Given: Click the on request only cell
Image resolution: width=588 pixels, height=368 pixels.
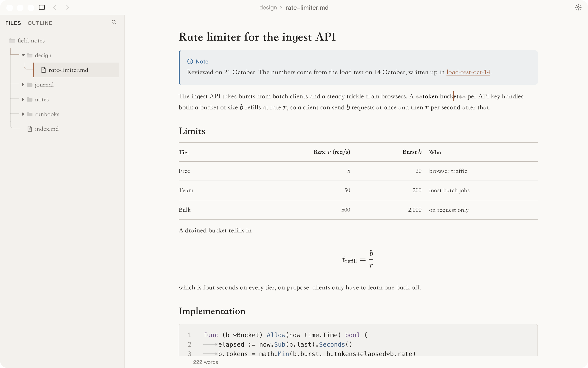Looking at the screenshot, I should [x=449, y=210].
